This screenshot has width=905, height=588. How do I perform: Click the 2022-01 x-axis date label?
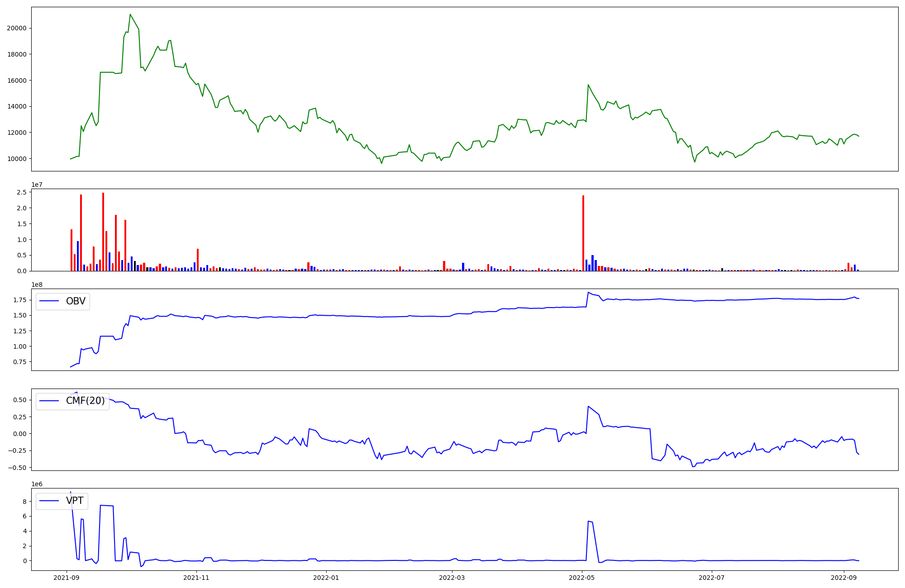(326, 578)
